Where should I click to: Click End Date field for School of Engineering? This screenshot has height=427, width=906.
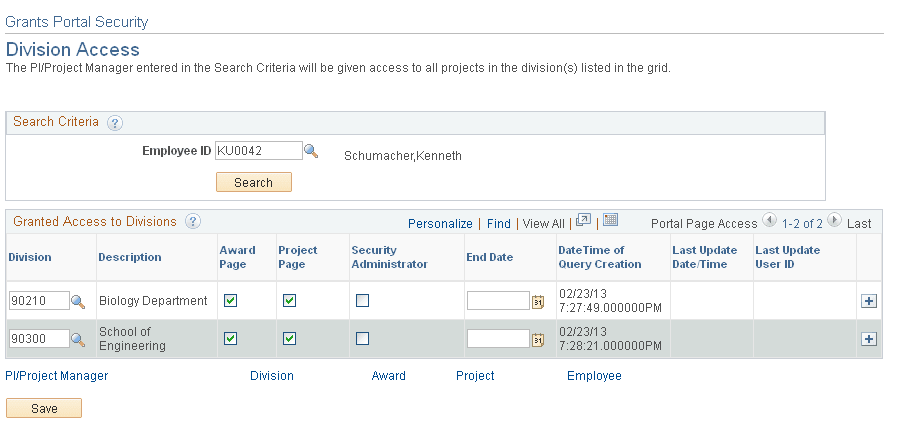coord(498,339)
